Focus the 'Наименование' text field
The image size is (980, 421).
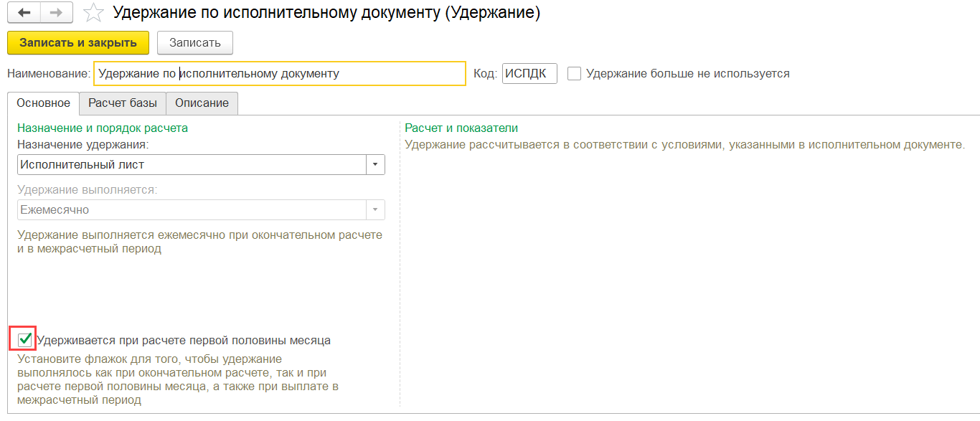280,73
